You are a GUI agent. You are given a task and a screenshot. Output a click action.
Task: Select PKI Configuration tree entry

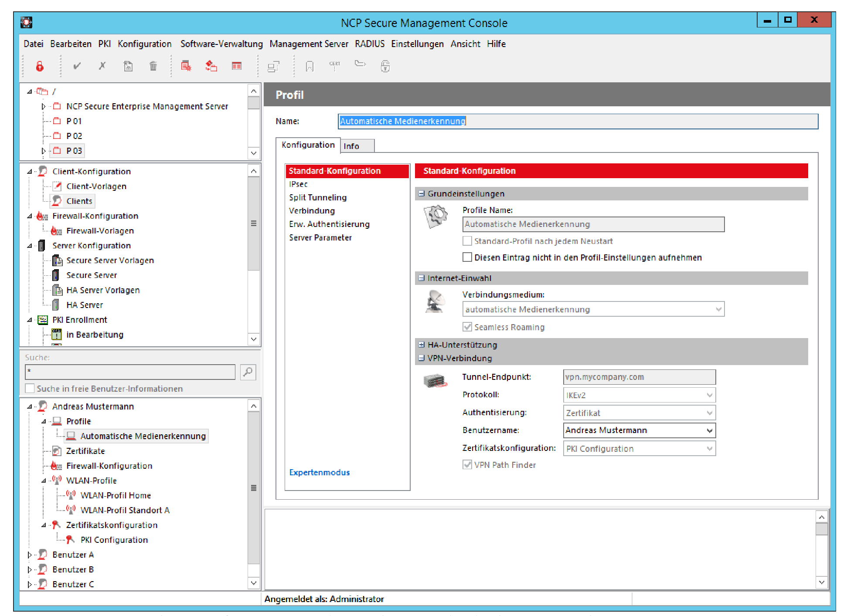click(114, 540)
